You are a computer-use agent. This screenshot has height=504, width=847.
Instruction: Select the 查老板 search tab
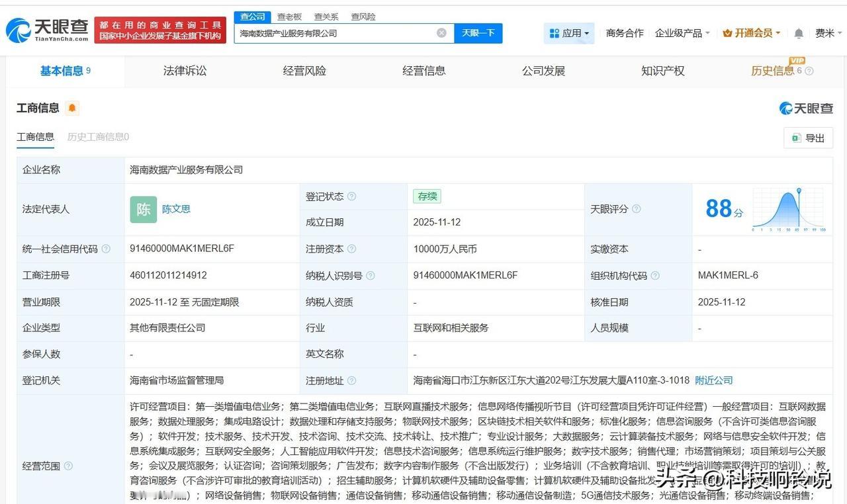click(x=289, y=17)
